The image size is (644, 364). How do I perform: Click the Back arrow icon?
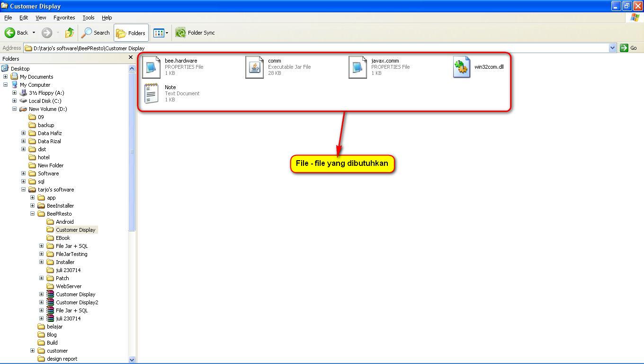10,33
